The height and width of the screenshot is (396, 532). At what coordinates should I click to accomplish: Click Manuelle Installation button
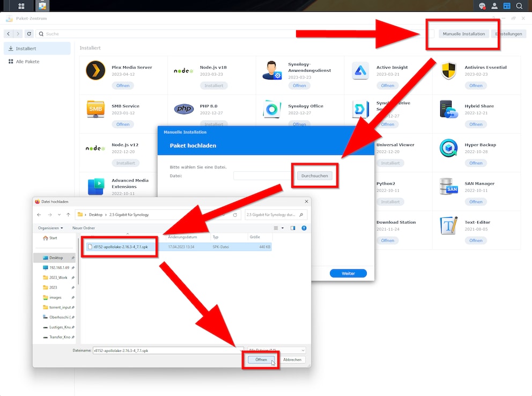(x=463, y=34)
